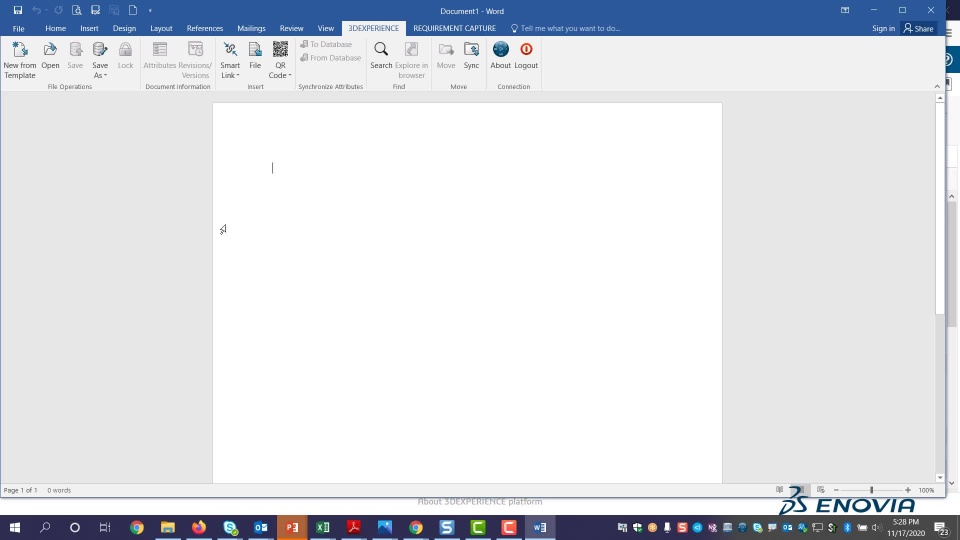This screenshot has width=960, height=540.
Task: Select the 3DEXPERIENCE ribbon tab
Action: [x=373, y=28]
